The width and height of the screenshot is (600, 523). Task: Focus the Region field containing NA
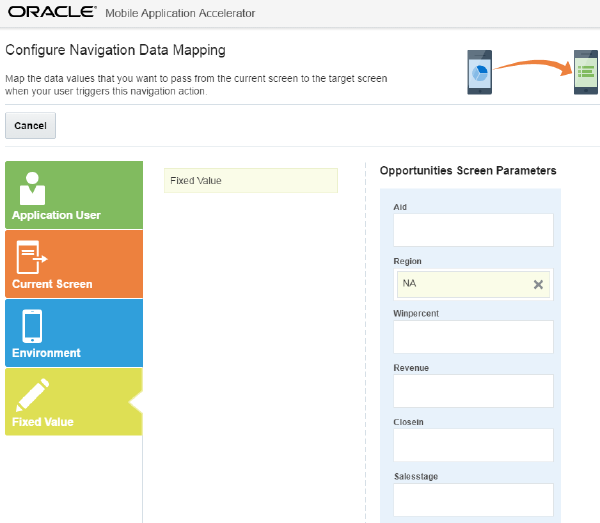pyautogui.click(x=460, y=284)
